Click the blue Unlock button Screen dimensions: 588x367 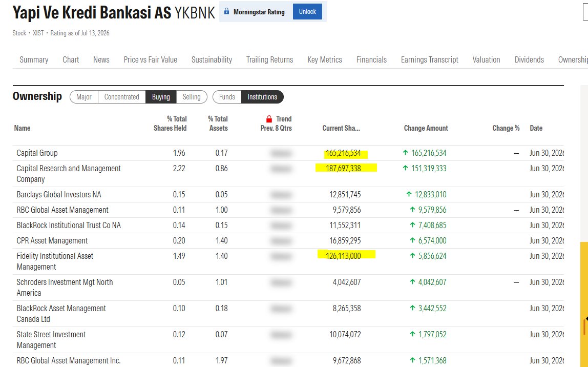[x=307, y=12]
